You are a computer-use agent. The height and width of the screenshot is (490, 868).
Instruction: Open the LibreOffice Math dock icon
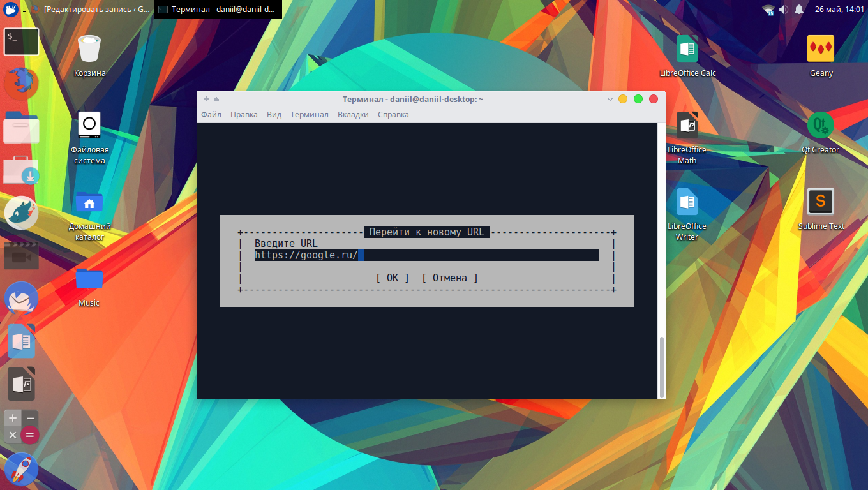click(x=22, y=383)
